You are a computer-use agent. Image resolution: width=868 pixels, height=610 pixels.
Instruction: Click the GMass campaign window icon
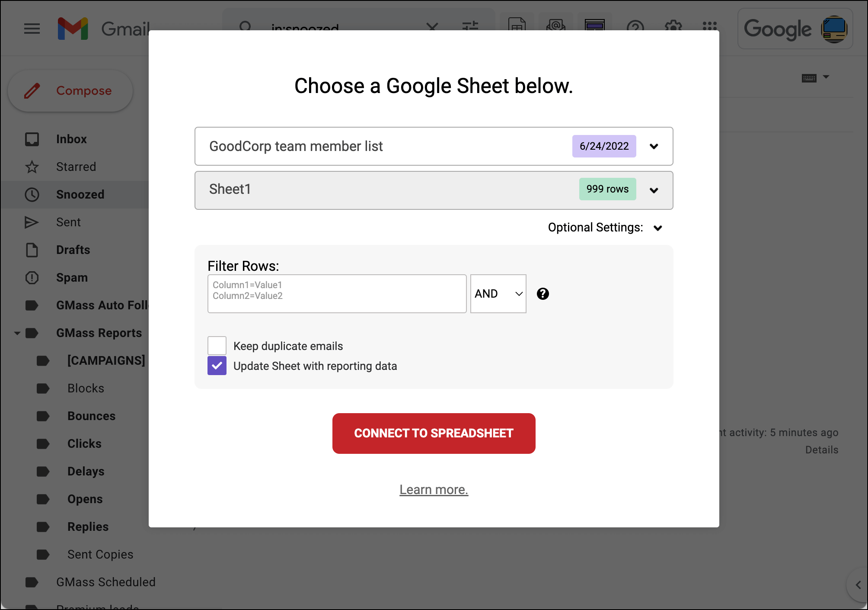pyautogui.click(x=595, y=24)
